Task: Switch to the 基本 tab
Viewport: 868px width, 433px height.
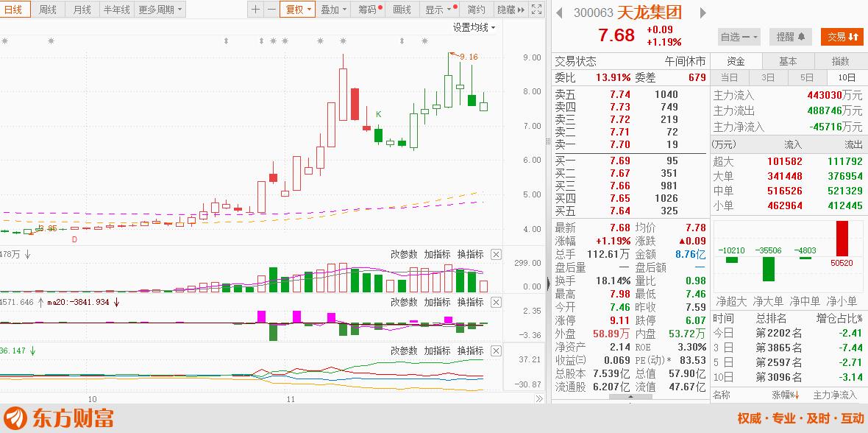Action: point(788,61)
